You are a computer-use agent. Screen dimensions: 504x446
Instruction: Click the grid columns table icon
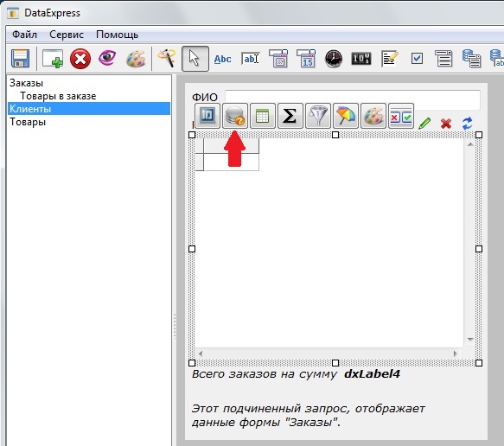[x=263, y=116]
